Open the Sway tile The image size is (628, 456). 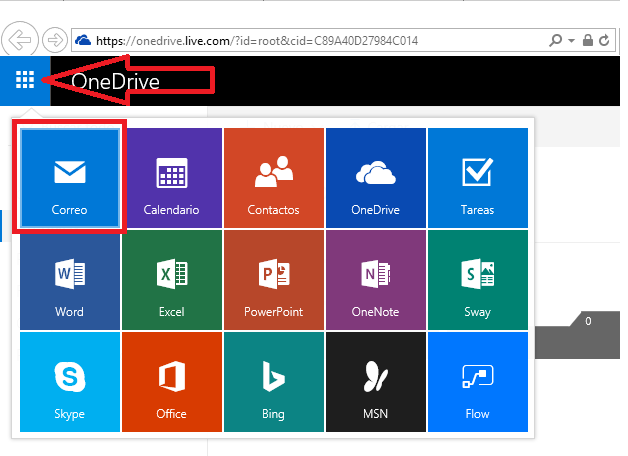(478, 280)
